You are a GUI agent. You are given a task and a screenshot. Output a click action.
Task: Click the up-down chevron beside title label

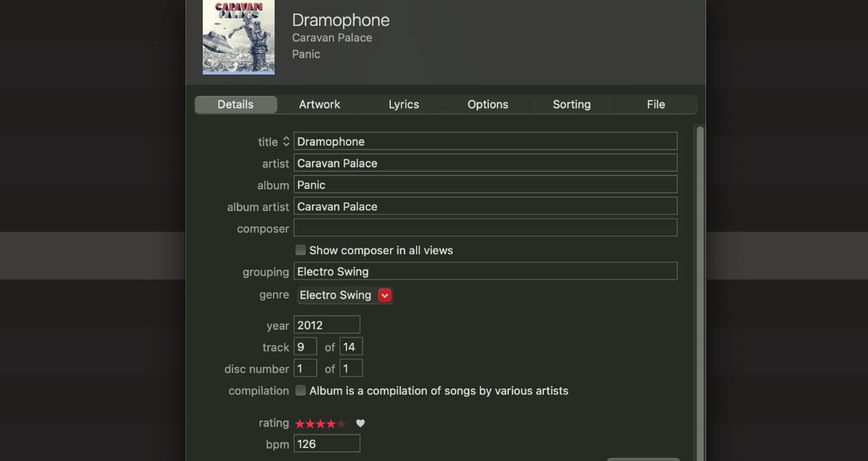pyautogui.click(x=285, y=141)
